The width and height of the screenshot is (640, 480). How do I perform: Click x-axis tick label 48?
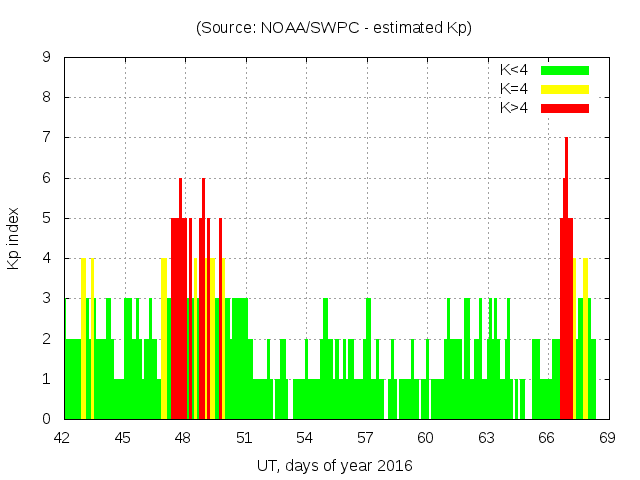coord(184,437)
